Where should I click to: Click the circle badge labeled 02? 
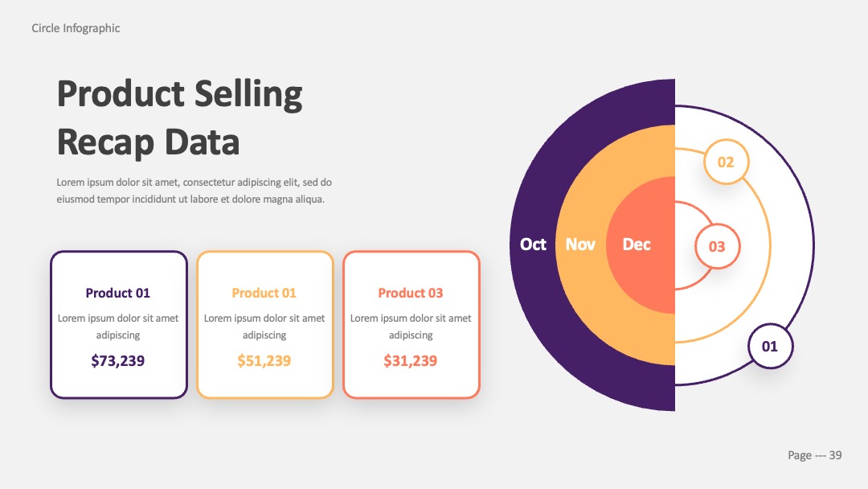coord(727,162)
